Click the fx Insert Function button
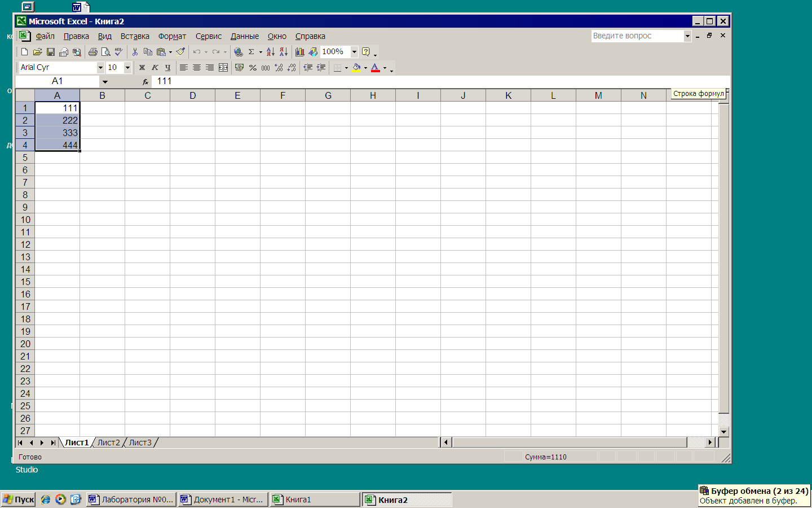 [x=145, y=82]
